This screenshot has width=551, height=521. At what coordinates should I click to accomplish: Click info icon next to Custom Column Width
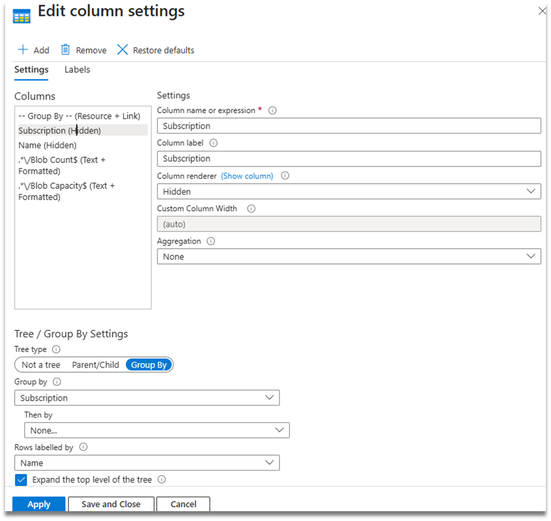pyautogui.click(x=251, y=209)
